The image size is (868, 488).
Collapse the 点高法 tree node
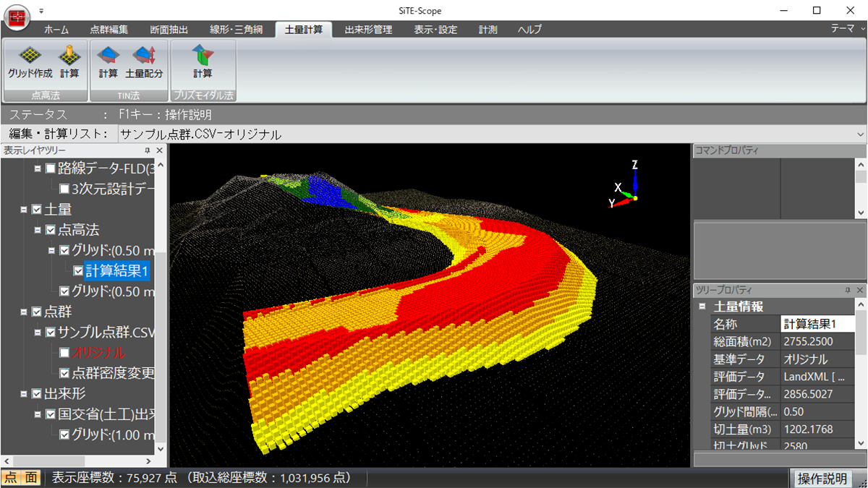click(38, 230)
